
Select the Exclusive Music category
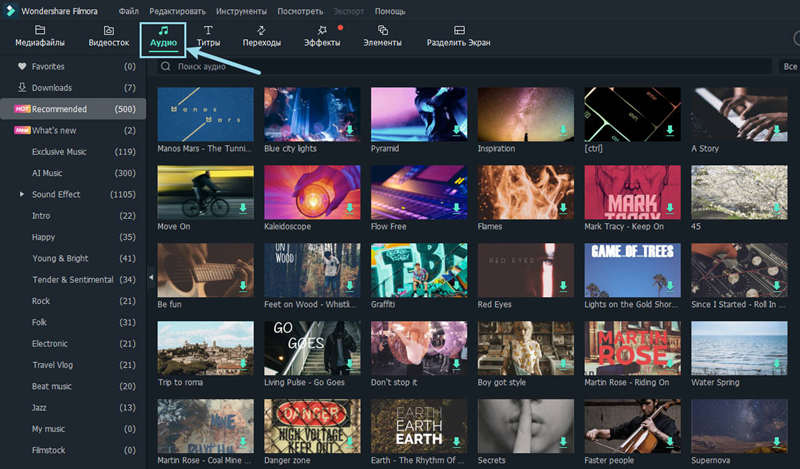click(73, 152)
